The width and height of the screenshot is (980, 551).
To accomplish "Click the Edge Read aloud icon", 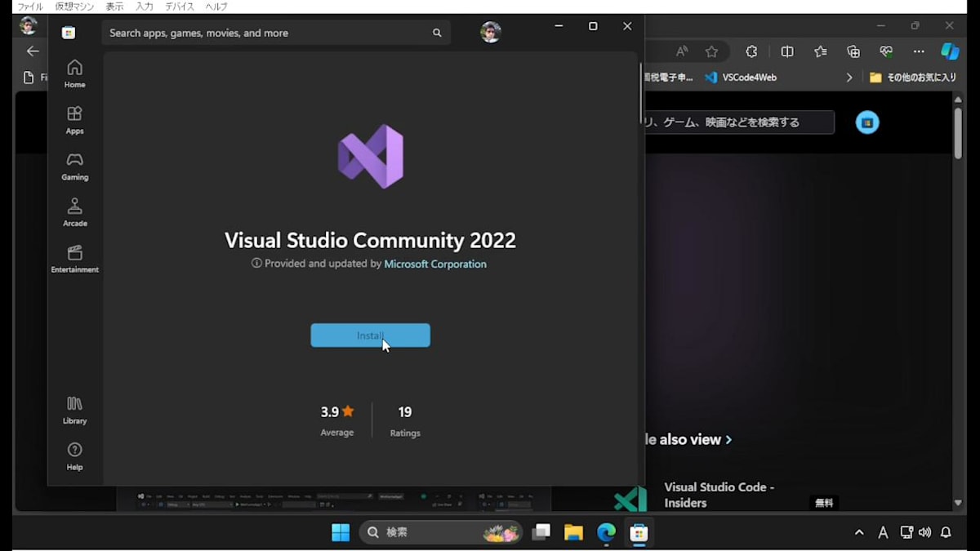I will click(x=682, y=51).
